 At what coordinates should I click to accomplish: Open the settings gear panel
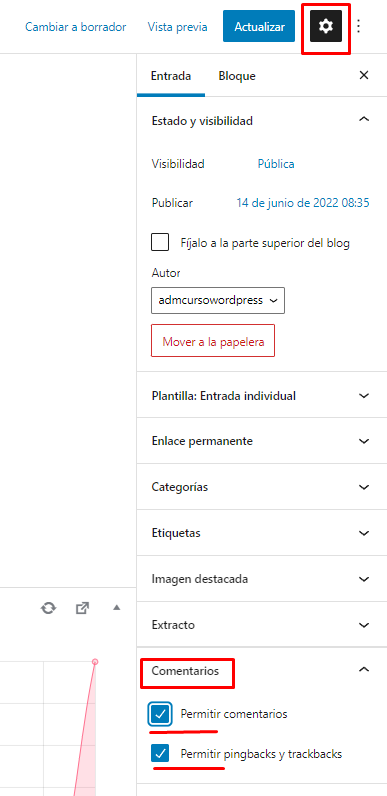pyautogui.click(x=326, y=26)
